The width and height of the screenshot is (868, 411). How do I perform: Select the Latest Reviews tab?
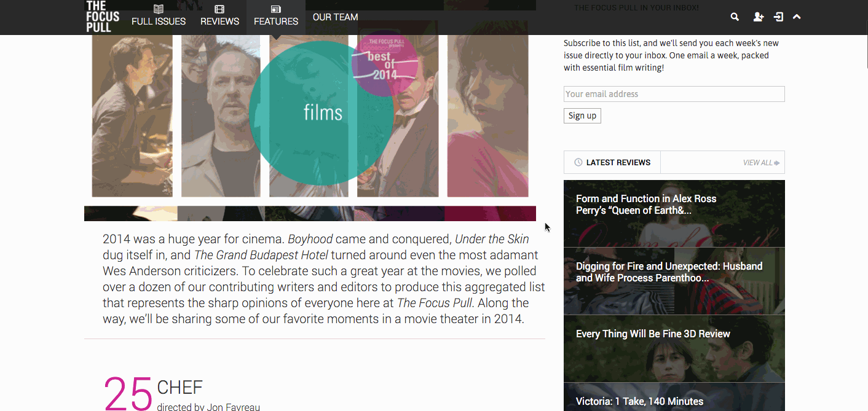click(612, 162)
